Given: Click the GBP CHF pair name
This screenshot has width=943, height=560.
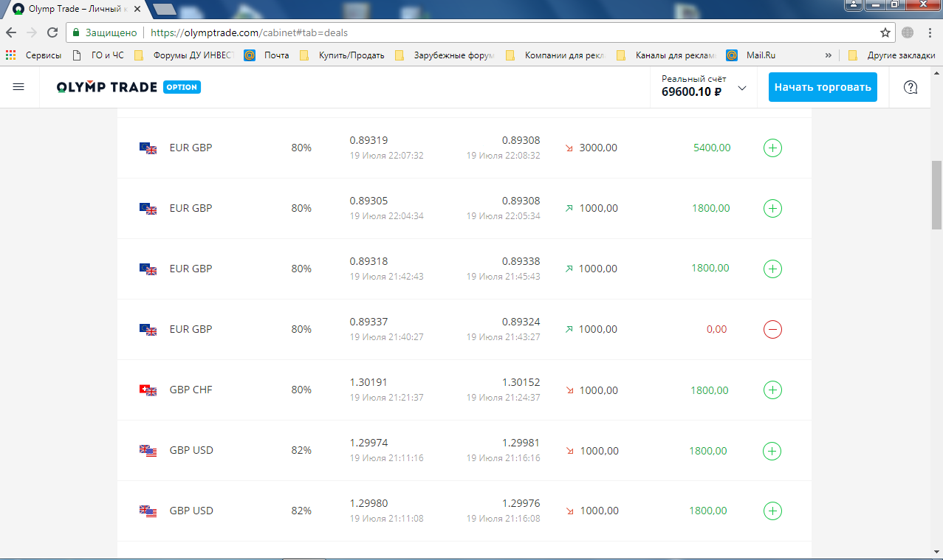Looking at the screenshot, I should pos(191,390).
